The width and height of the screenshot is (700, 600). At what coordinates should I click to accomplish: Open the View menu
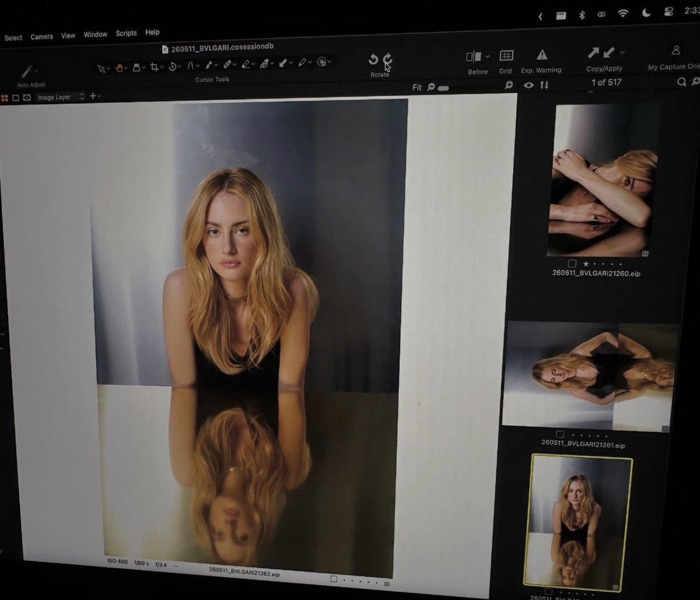click(x=68, y=36)
